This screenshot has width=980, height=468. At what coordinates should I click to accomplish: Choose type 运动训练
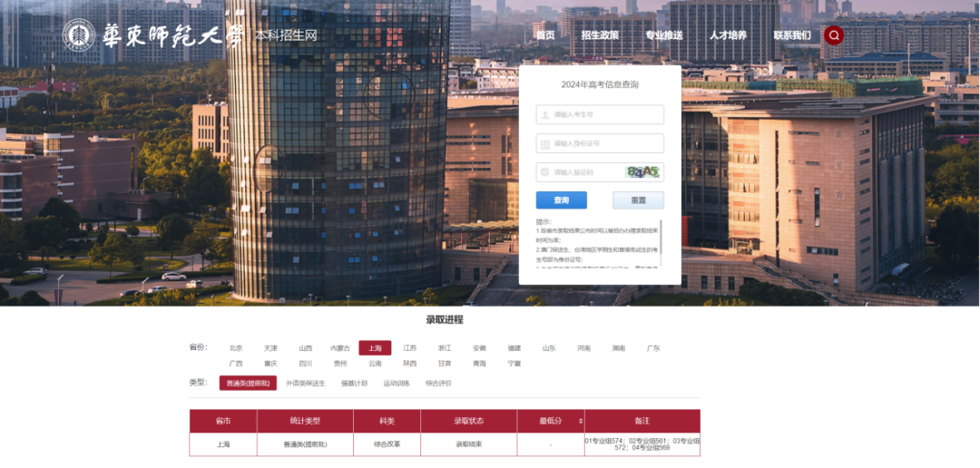pyautogui.click(x=397, y=383)
